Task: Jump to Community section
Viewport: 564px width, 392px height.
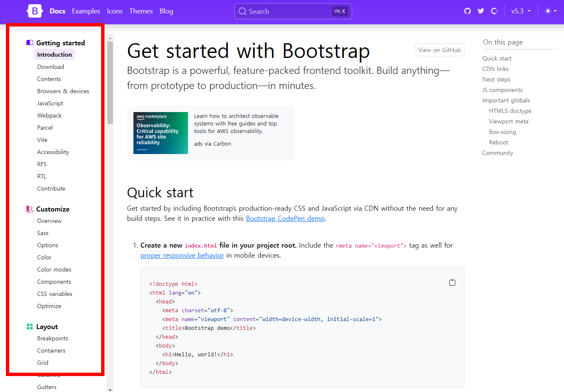Action: pos(497,153)
